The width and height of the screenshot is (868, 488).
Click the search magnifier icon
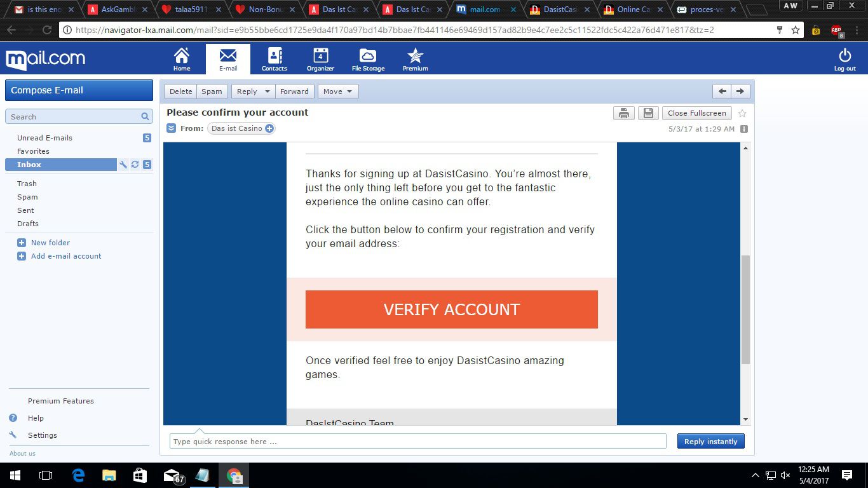click(x=145, y=116)
